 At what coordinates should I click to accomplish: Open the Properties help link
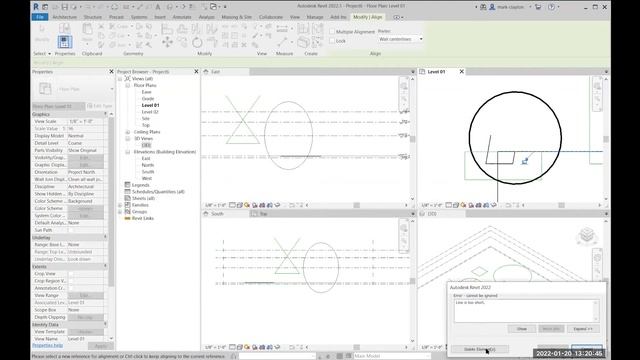pyautogui.click(x=47, y=346)
